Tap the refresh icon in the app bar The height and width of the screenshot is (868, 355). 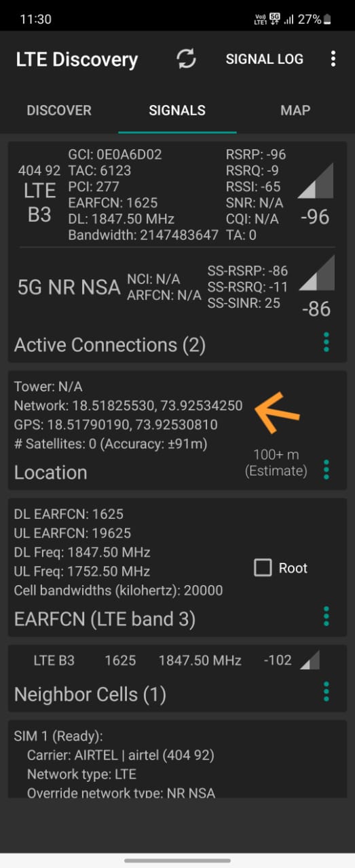[x=186, y=59]
